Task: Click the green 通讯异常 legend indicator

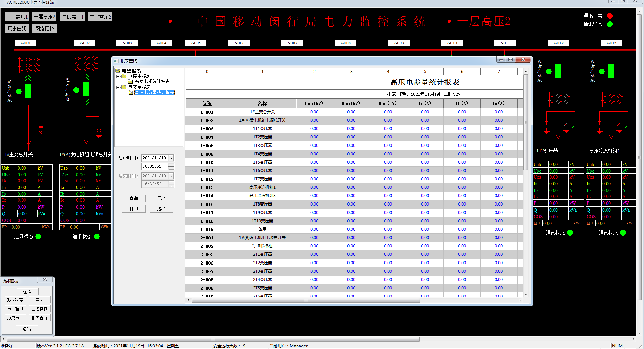Action: pos(610,24)
